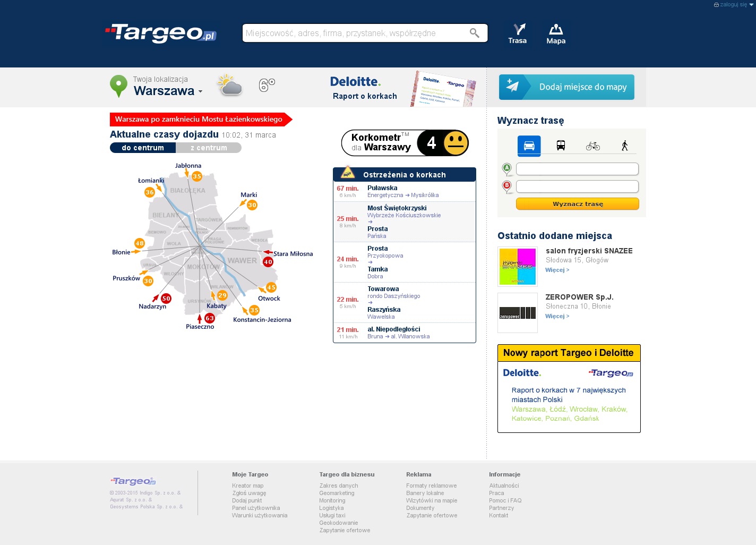The height and width of the screenshot is (545, 756).
Task: Expand the Warszawa location dropdown
Action: point(200,91)
